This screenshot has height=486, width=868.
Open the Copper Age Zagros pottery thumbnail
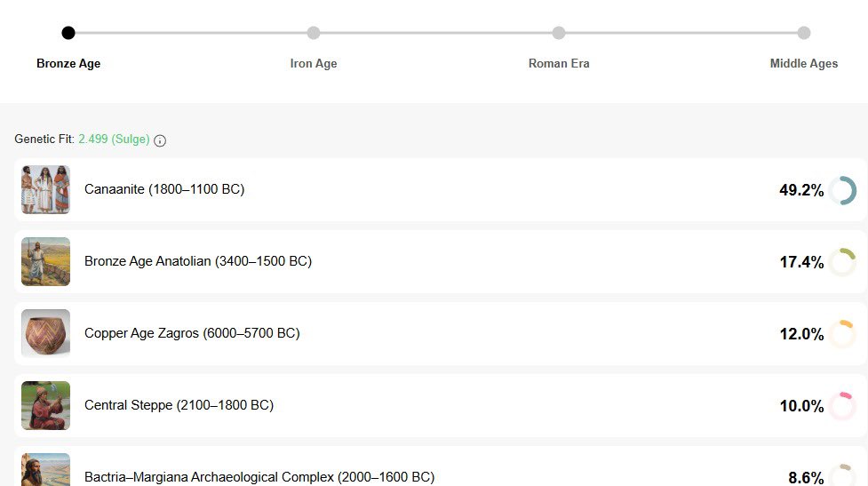46,334
